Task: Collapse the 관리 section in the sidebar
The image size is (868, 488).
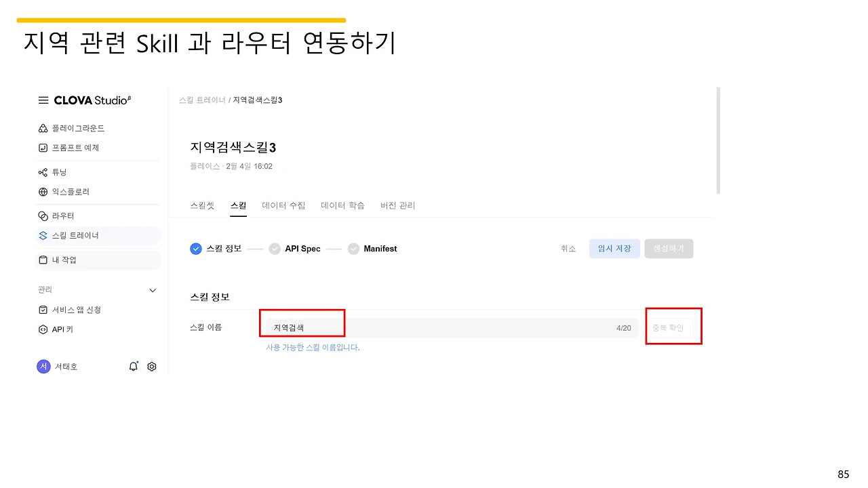Action: coord(153,290)
